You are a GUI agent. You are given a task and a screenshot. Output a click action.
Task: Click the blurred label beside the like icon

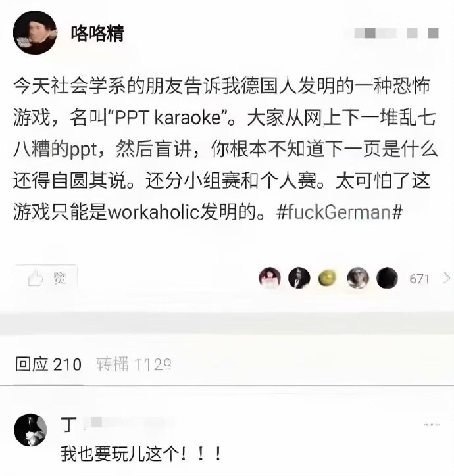pyautogui.click(x=60, y=277)
